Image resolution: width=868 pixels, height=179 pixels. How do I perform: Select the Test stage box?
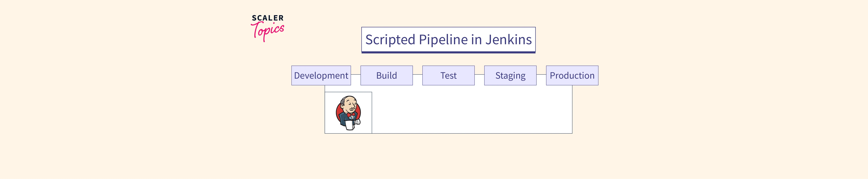tap(448, 75)
